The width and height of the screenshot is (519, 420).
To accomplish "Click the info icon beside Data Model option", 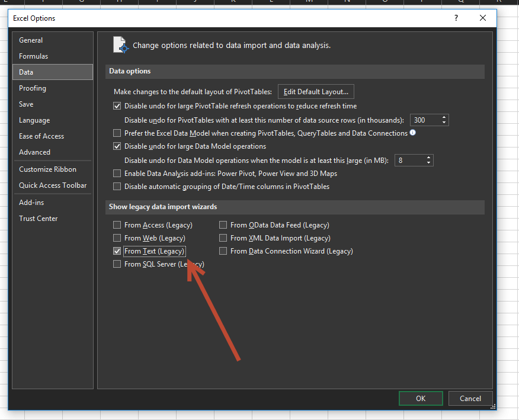I will coord(413,132).
